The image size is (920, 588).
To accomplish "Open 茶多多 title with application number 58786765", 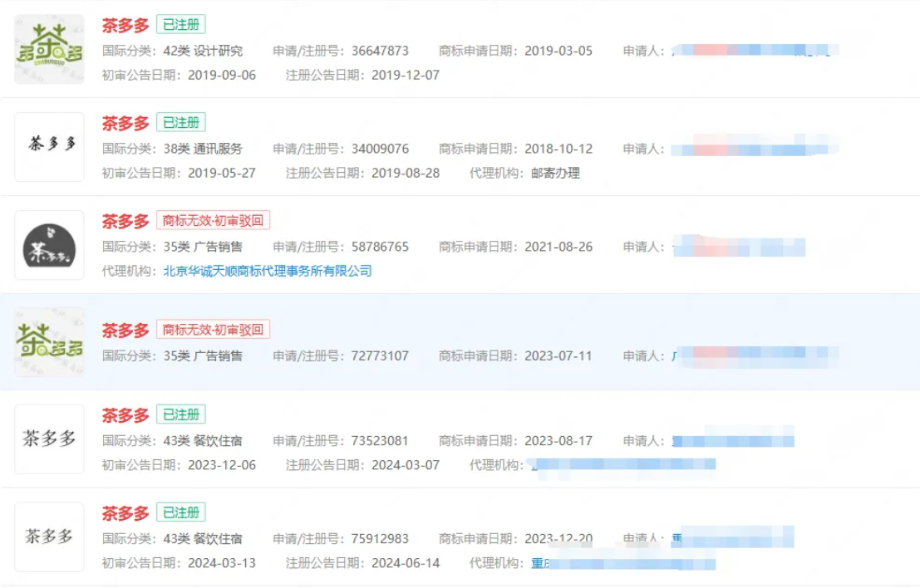I will (125, 221).
